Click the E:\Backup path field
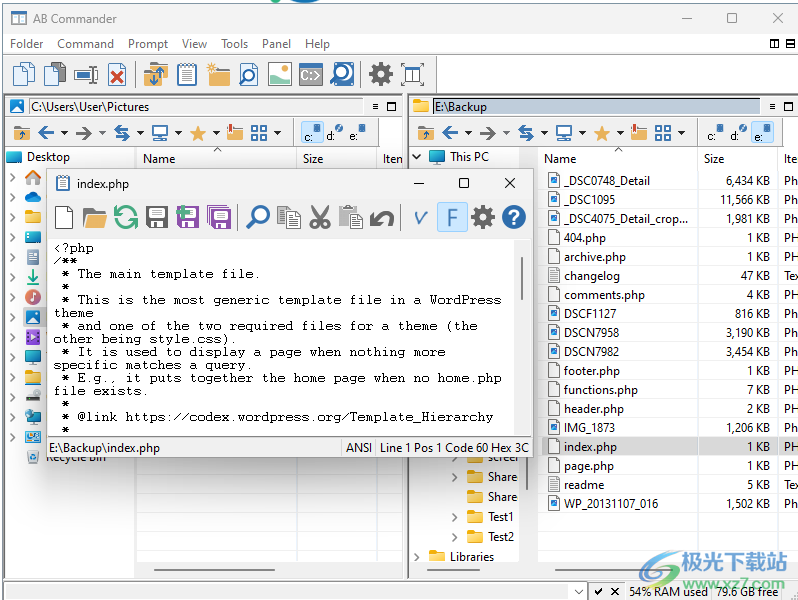Screen dimensions: 798x600 [x=595, y=106]
